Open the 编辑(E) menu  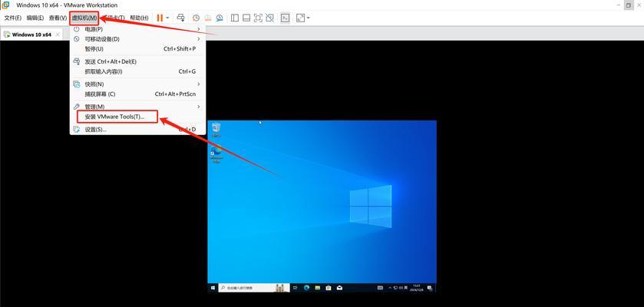pos(35,18)
